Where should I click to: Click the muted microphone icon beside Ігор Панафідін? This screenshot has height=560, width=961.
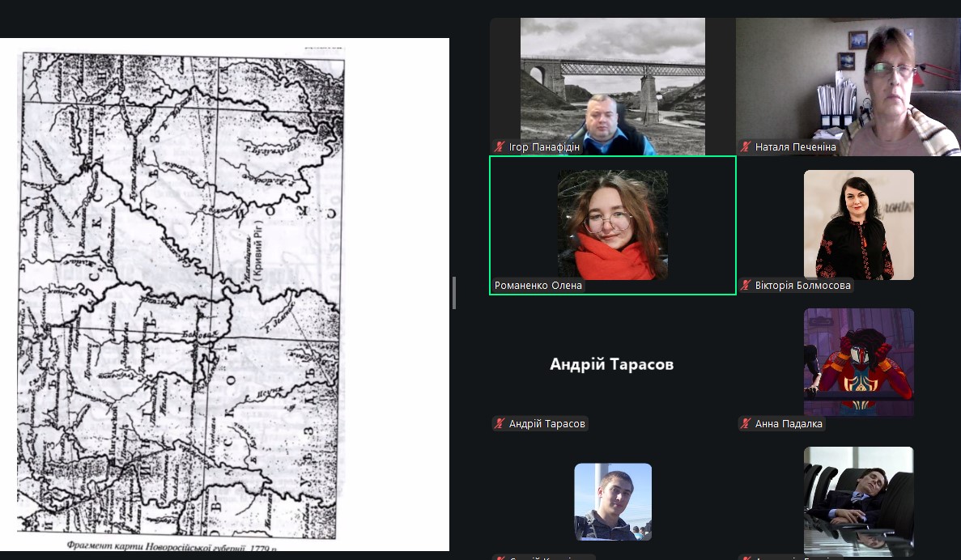500,147
